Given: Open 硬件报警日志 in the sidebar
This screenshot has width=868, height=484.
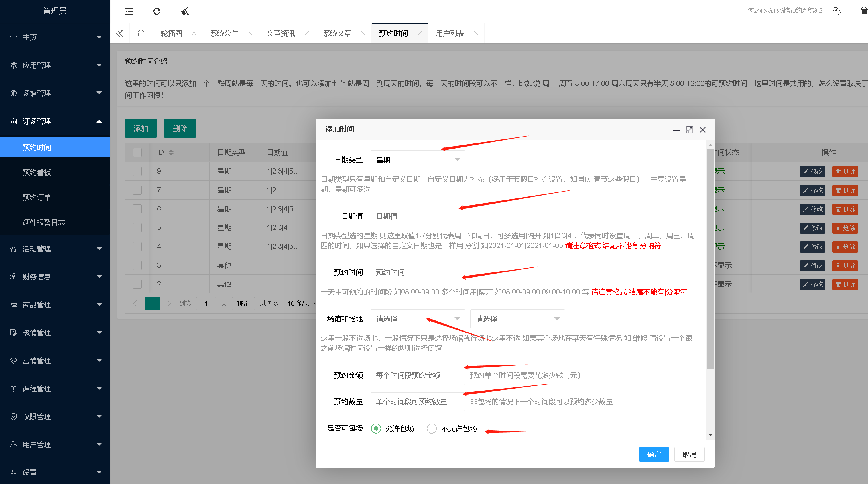Looking at the screenshot, I should (55, 222).
